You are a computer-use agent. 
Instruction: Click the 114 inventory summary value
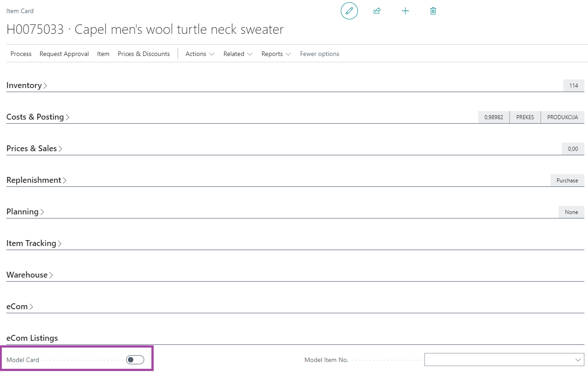click(x=574, y=86)
